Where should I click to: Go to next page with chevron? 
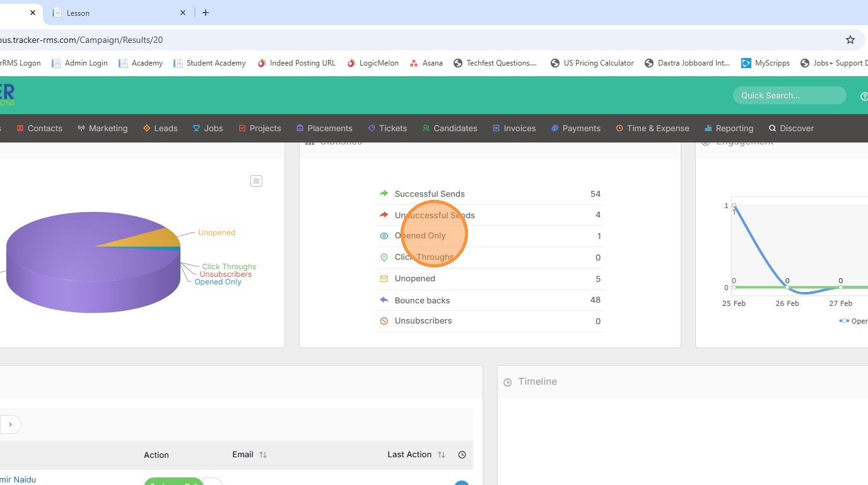tap(10, 424)
